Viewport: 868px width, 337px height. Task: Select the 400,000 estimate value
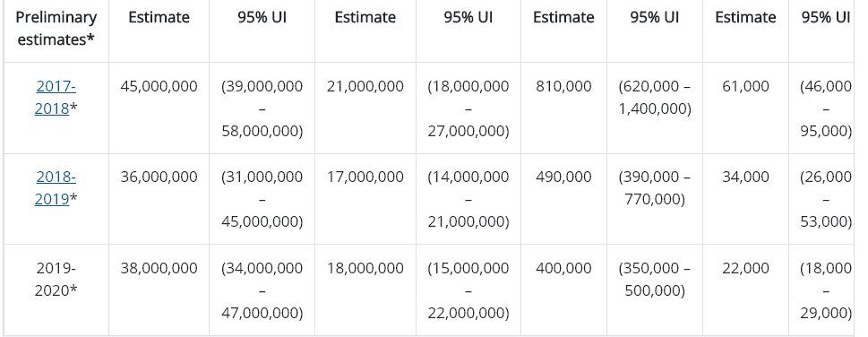tap(563, 268)
